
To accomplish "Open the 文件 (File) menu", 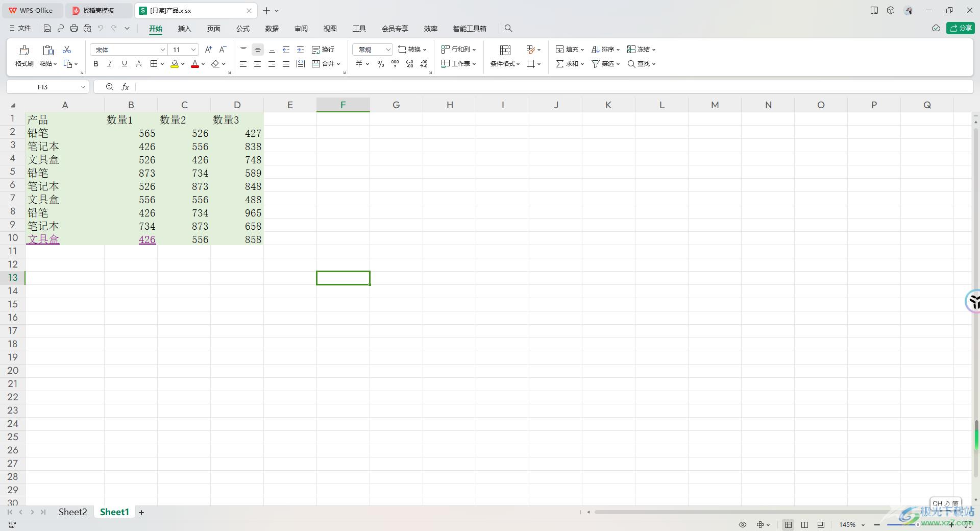I will click(20, 28).
